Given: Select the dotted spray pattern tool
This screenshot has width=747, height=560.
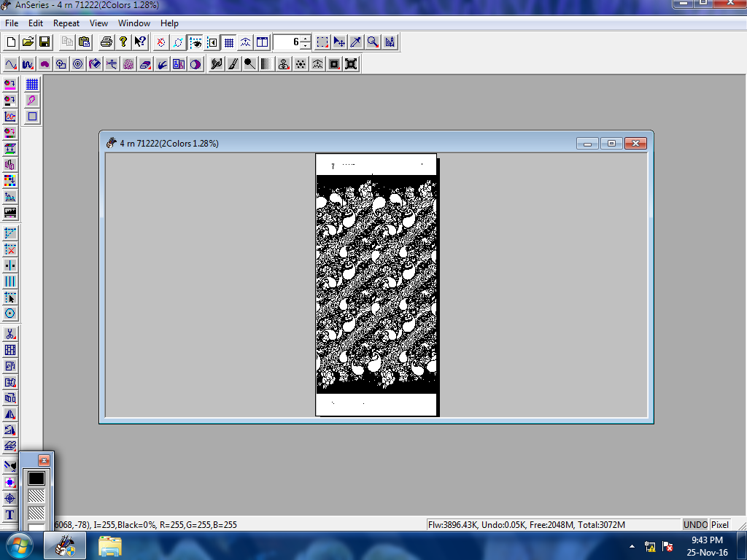Looking at the screenshot, I should coord(301,64).
